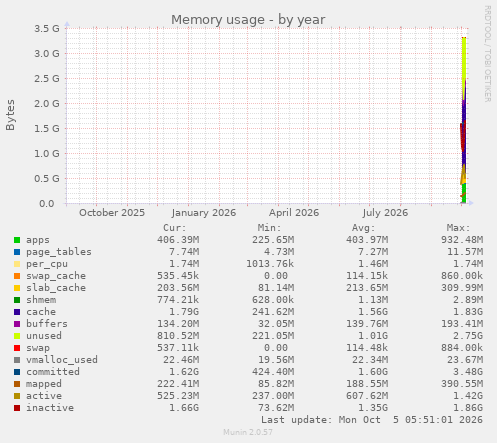Click the apps max value 932.48M
The image size is (497, 443).
coord(462,240)
